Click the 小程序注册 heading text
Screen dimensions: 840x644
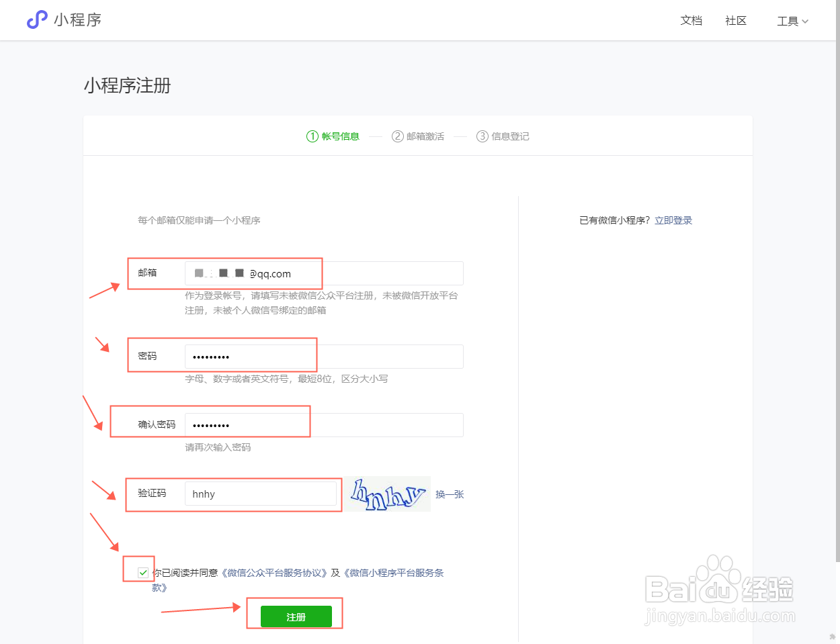128,85
